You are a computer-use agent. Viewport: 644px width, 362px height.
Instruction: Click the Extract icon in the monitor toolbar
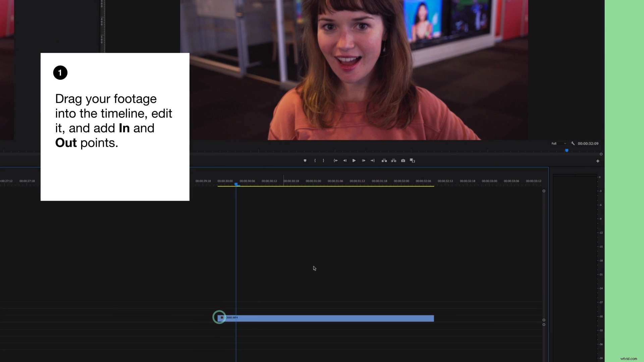(393, 161)
